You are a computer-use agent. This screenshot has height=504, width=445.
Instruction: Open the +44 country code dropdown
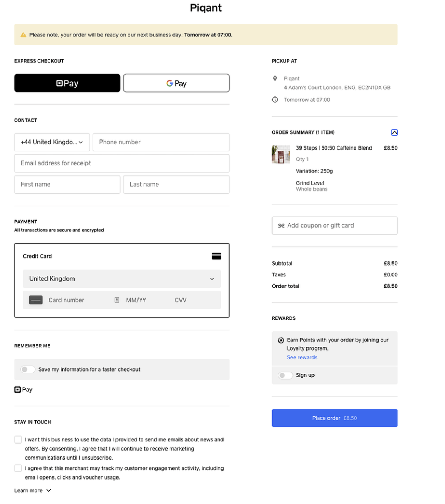52,142
